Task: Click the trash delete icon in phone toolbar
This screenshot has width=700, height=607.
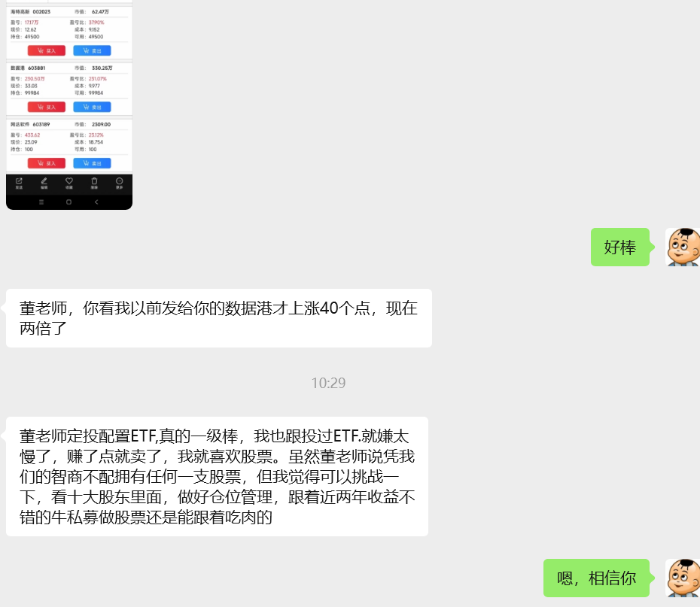Action: point(94,183)
